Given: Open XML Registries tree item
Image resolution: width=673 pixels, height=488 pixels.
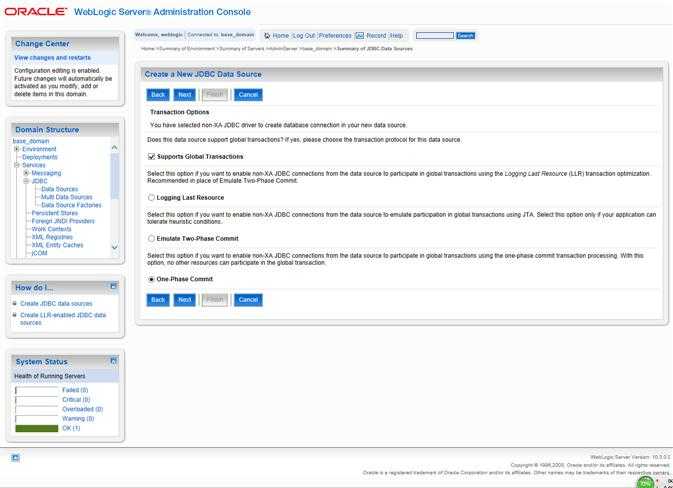Looking at the screenshot, I should coord(52,237).
